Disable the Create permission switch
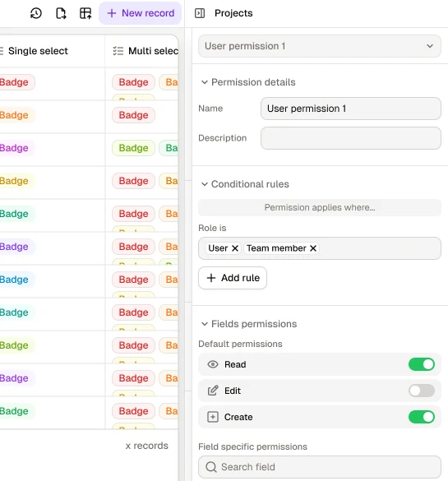Viewport: 448px width, 481px height. click(x=422, y=417)
